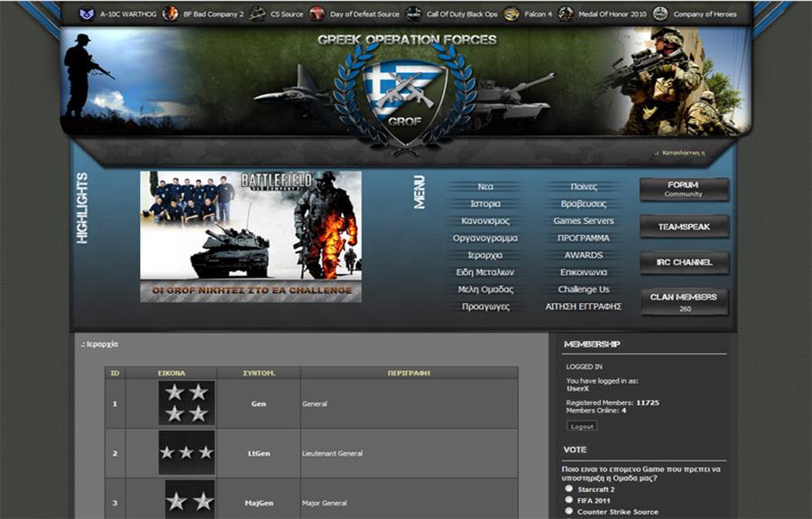812x519 pixels.
Task: Open the Επικοινωνια menu item
Action: 584,272
